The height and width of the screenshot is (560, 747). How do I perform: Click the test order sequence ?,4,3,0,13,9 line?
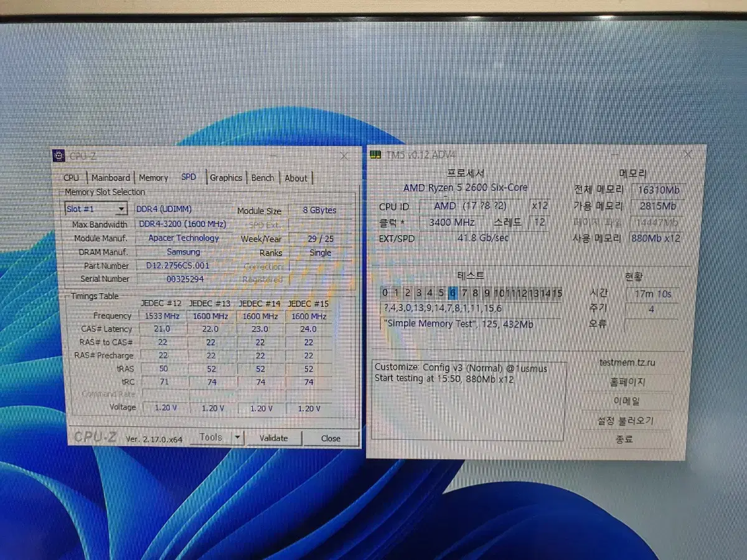[x=471, y=309]
